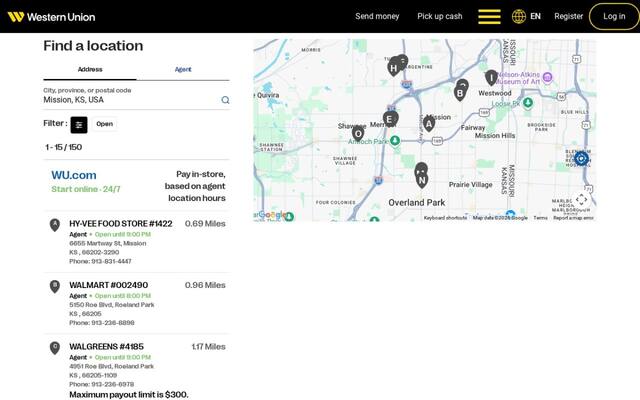The width and height of the screenshot is (640, 400).
Task: Select map marker H near Argentine
Action: pyautogui.click(x=393, y=68)
